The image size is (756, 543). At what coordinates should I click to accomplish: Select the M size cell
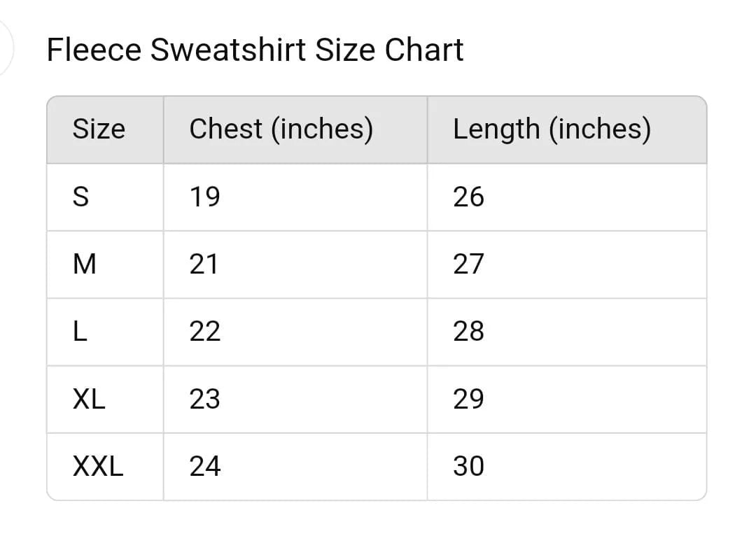[85, 265]
